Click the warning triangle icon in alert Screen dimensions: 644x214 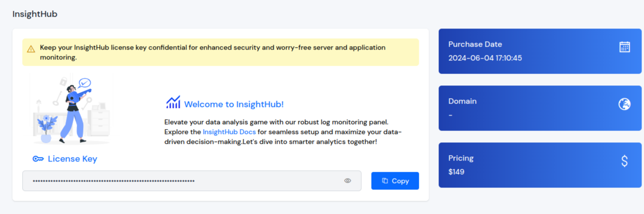pos(31,49)
